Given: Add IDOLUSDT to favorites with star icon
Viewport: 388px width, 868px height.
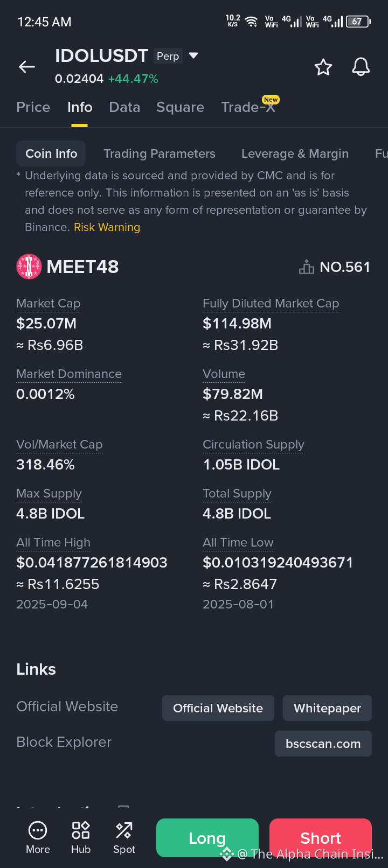Looking at the screenshot, I should pyautogui.click(x=323, y=67).
